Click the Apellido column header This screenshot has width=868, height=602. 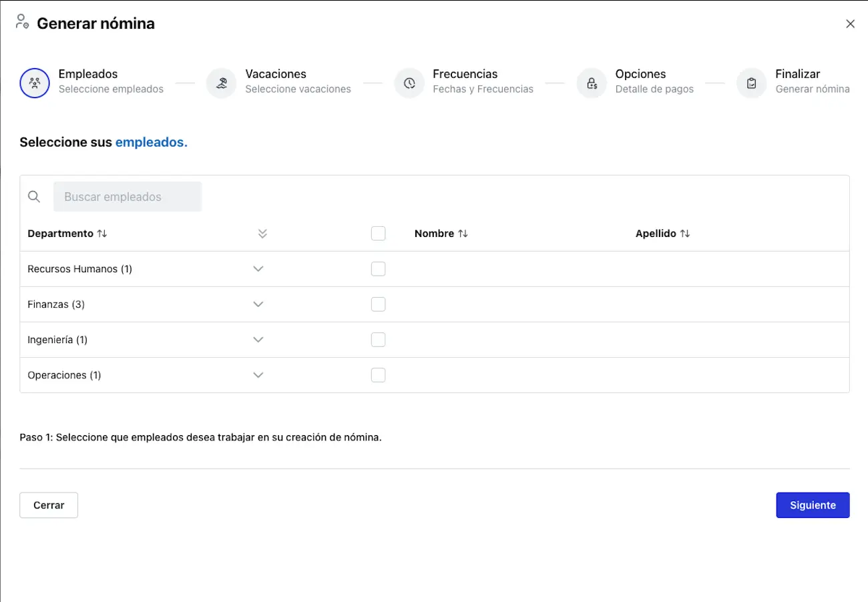point(663,234)
